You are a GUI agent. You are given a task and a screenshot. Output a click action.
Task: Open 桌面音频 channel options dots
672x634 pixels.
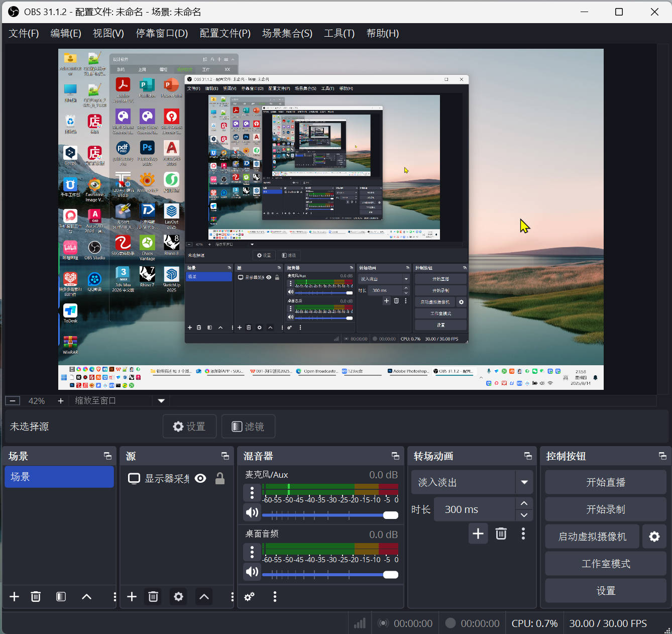(x=252, y=552)
